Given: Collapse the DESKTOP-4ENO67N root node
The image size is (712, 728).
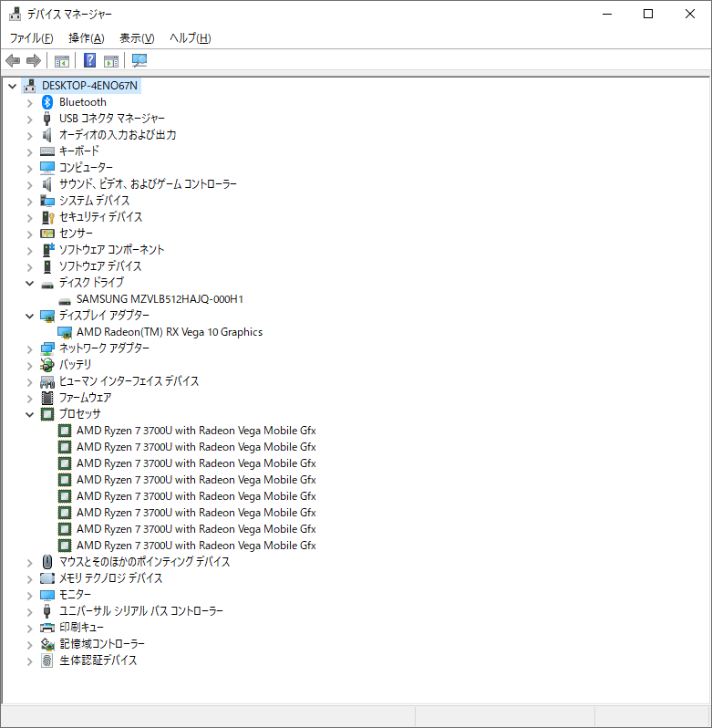Looking at the screenshot, I should [x=13, y=86].
